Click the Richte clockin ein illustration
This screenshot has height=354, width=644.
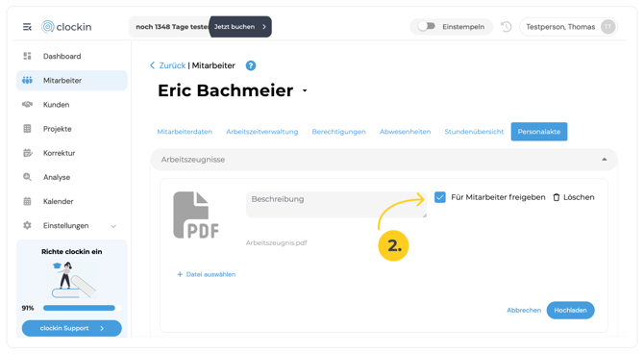tap(74, 280)
